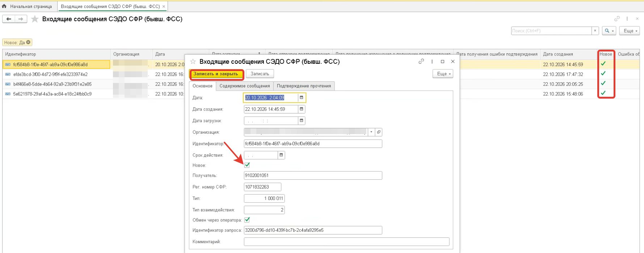Open the calendar picker for the Дата field
644x253 pixels.
302,98
